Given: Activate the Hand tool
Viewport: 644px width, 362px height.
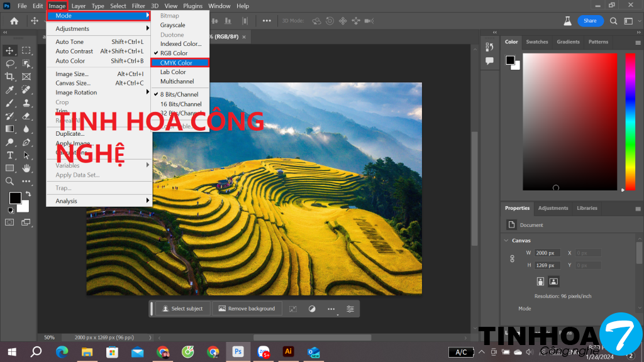Looking at the screenshot, I should tap(26, 168).
